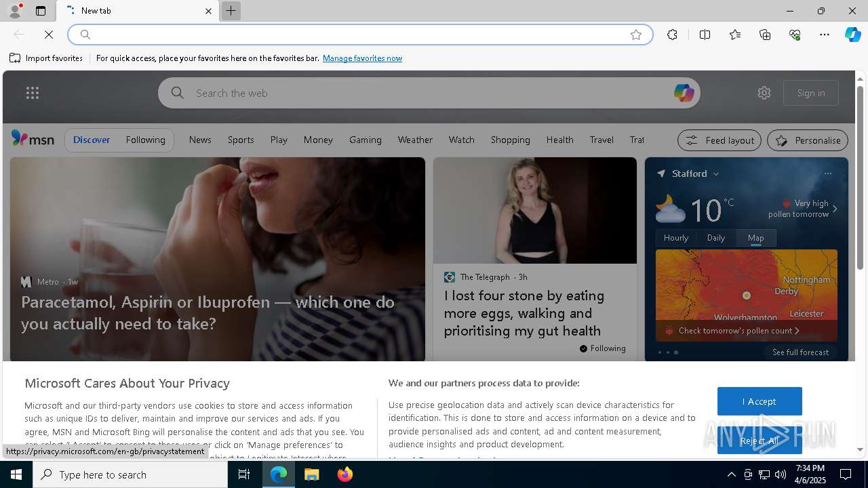Open page settings gear
The height and width of the screenshot is (488, 868).
[764, 93]
